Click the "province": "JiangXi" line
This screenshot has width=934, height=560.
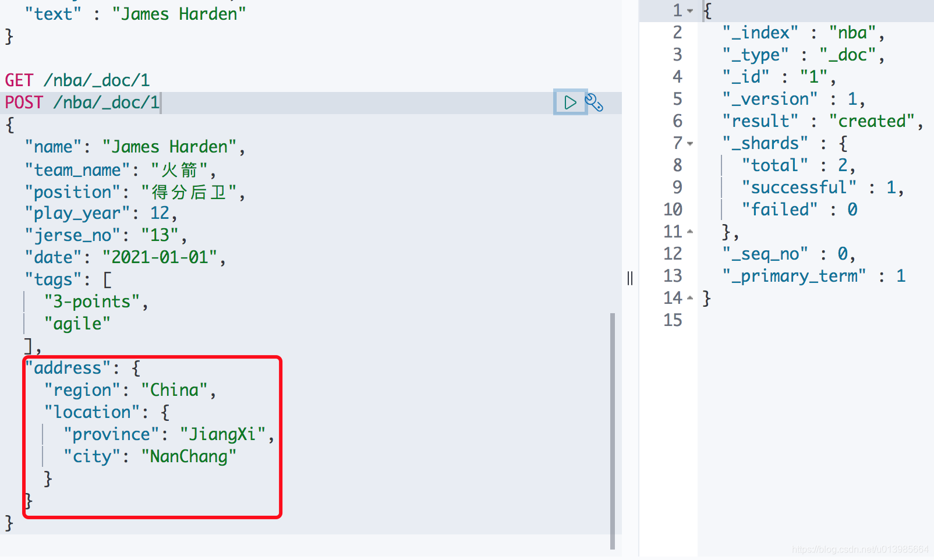click(169, 434)
